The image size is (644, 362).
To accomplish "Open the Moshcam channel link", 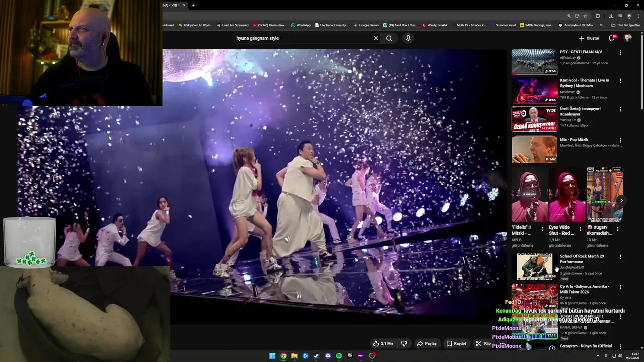I will pyautogui.click(x=568, y=92).
